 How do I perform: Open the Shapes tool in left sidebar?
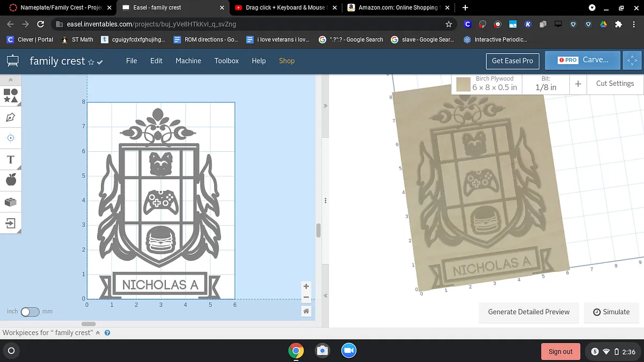(x=11, y=96)
